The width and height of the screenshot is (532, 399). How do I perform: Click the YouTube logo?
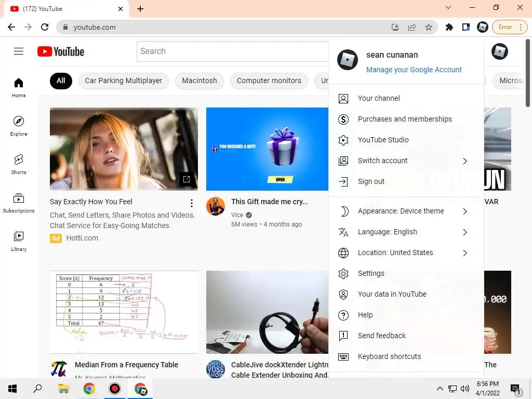[61, 51]
